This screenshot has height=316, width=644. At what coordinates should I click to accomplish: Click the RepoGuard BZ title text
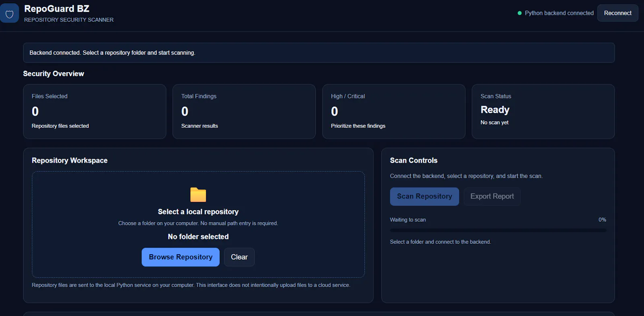coord(57,9)
